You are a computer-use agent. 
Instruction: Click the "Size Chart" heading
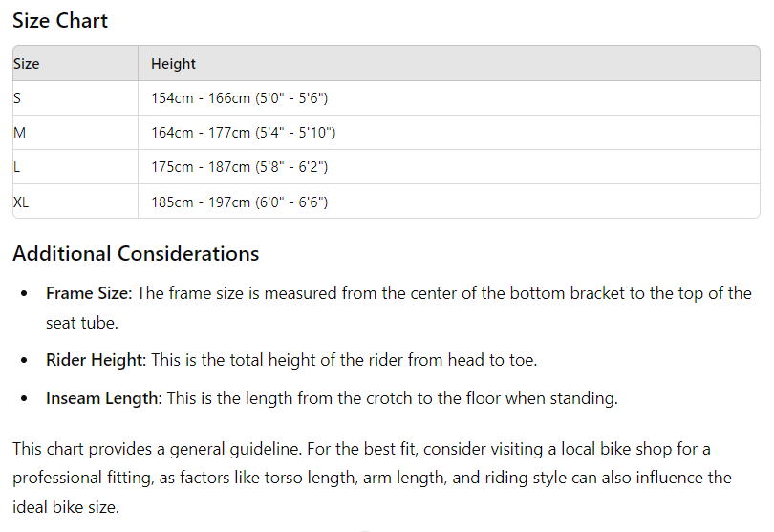coord(60,21)
